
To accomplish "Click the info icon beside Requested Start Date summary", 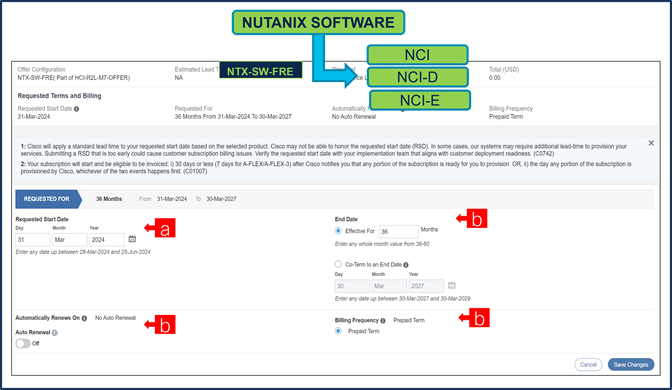I will [x=76, y=109].
